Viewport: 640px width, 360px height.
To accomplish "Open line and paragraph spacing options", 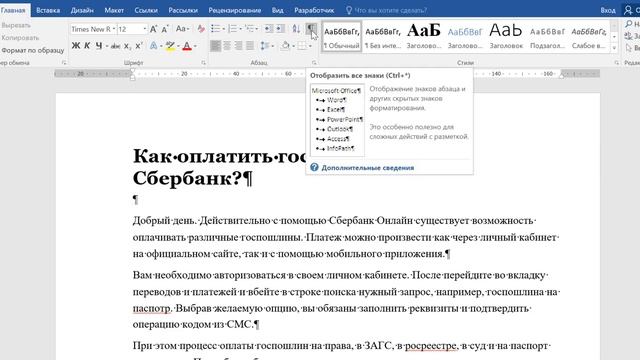I will (x=264, y=46).
